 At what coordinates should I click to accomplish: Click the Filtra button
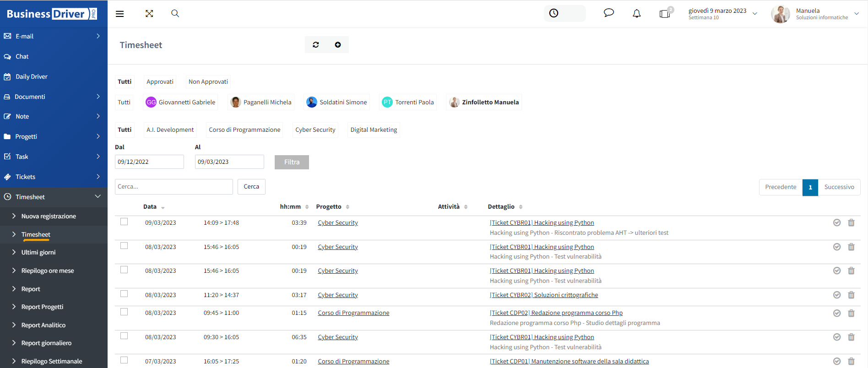[x=292, y=162]
